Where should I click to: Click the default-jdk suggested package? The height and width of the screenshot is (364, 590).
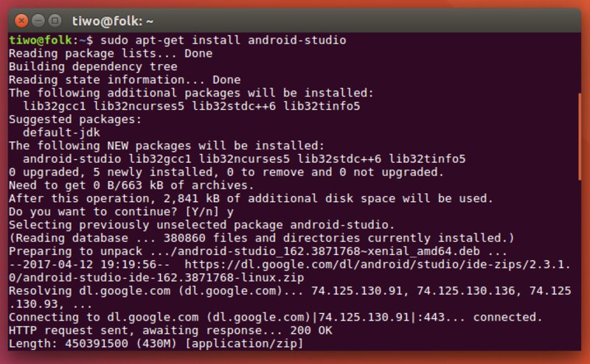[x=61, y=133]
